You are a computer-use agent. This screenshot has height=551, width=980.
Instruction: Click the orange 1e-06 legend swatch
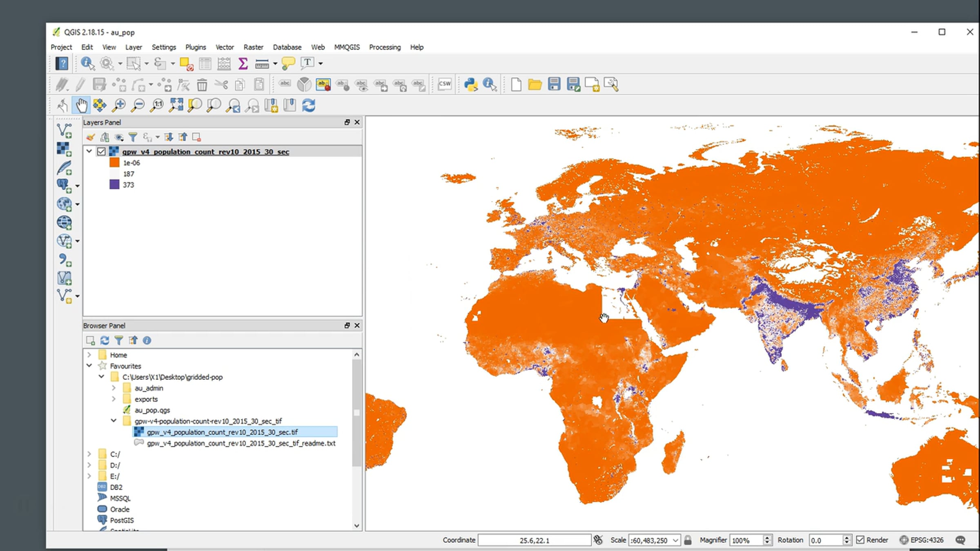click(x=114, y=162)
